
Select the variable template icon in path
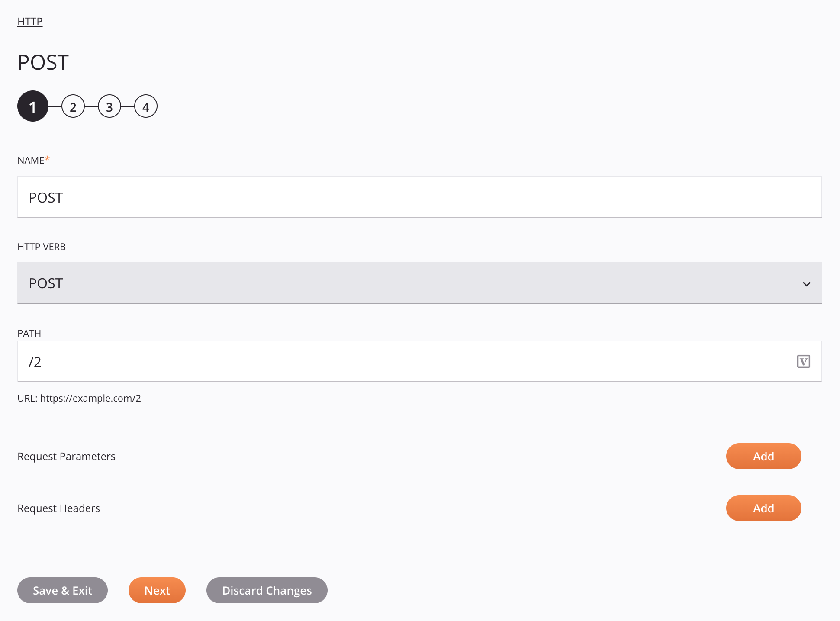pyautogui.click(x=804, y=361)
